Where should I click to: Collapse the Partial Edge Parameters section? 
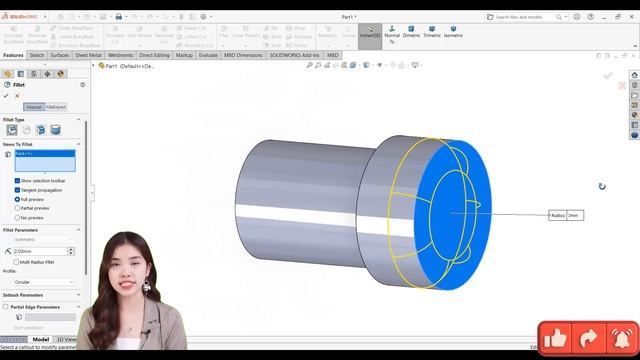78,307
